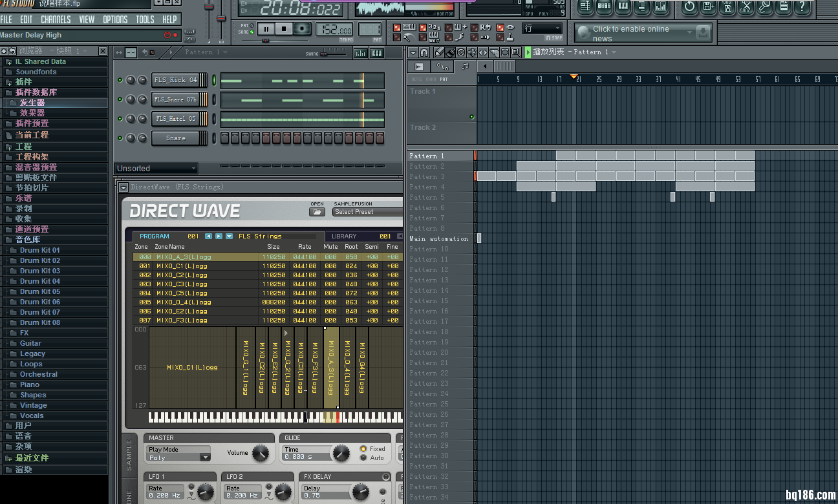Viewport: 838px width, 504px height.
Task: Open the graph editor in step sequencer
Action: pos(361,52)
